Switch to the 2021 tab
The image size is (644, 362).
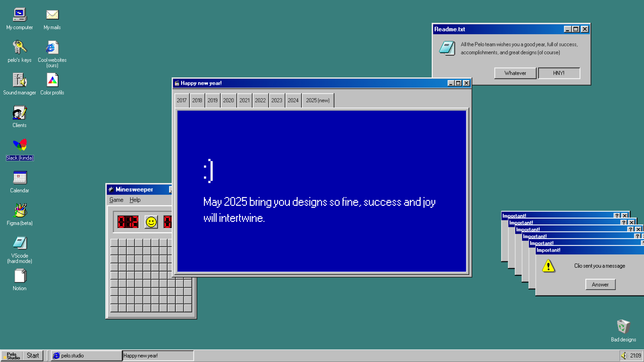tap(245, 101)
